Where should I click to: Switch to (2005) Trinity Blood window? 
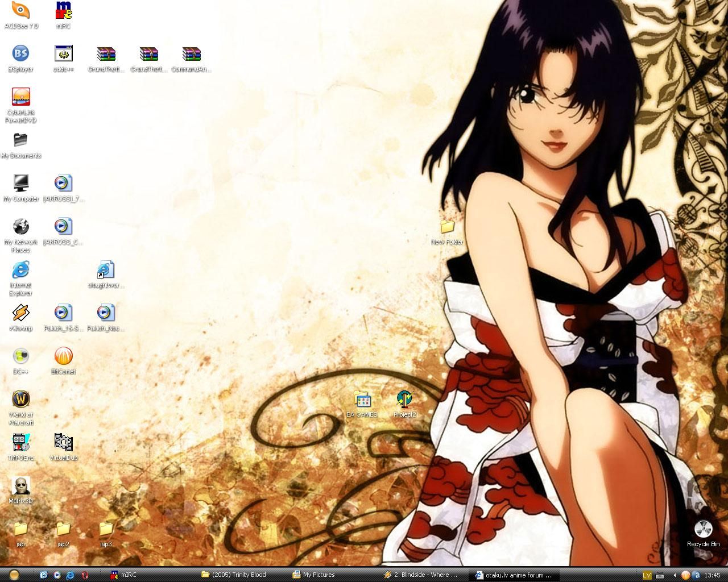(242, 575)
